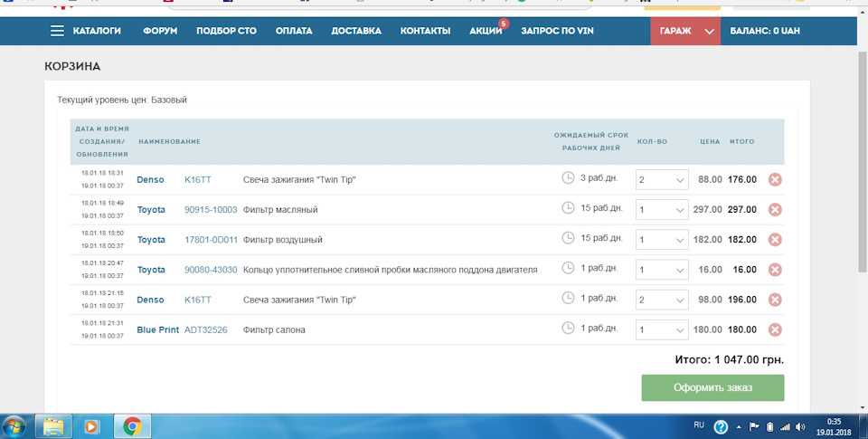868x439 pixels.
Task: Open the help question mark tray icon
Action: [721, 427]
